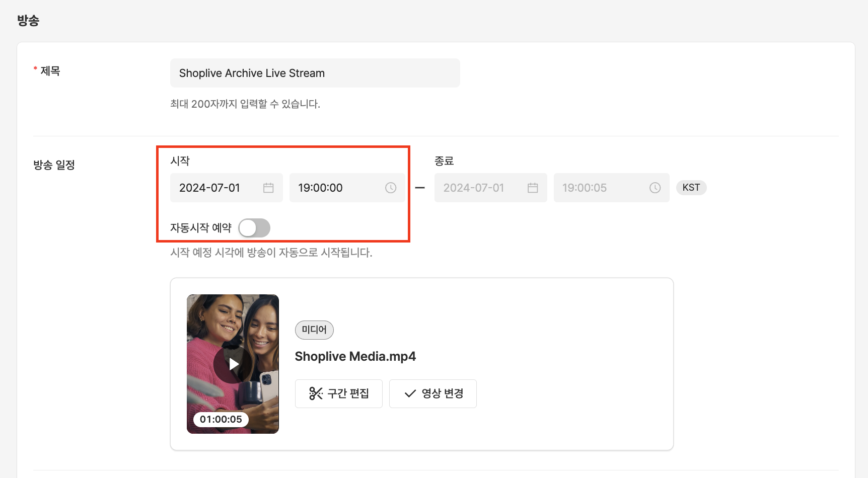Click the KST timezone badge
The image size is (868, 478).
pos(691,188)
